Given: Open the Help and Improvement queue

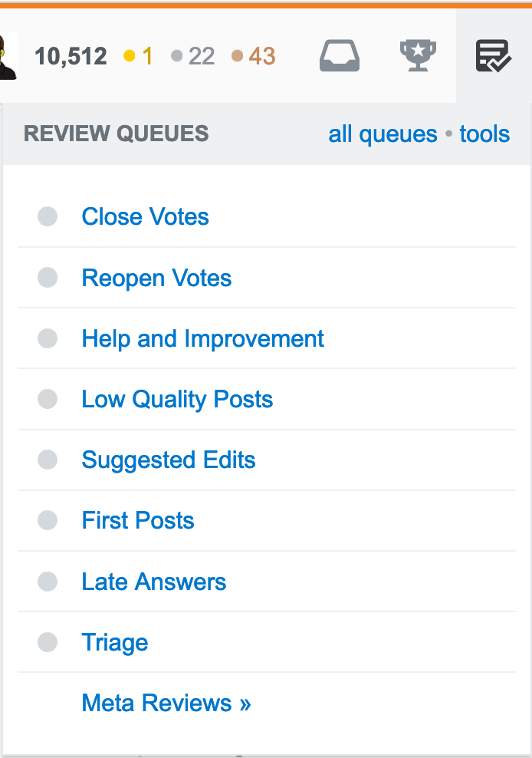Looking at the screenshot, I should [202, 338].
